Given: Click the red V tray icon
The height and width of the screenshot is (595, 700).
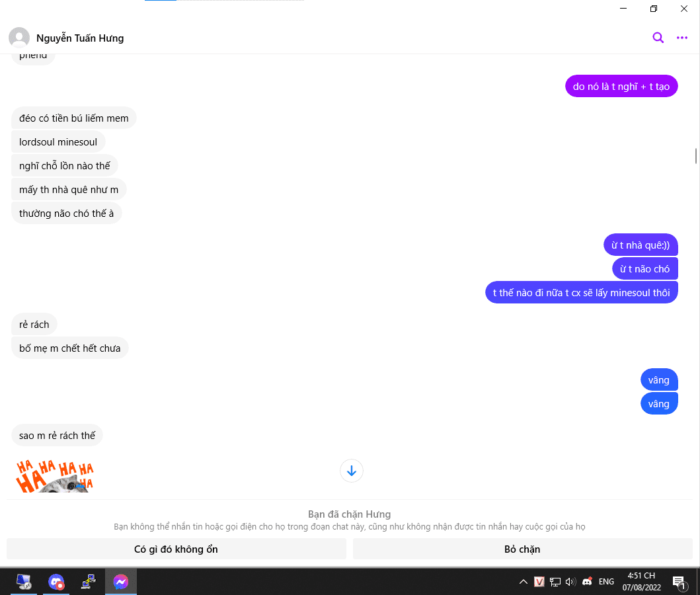Looking at the screenshot, I should (539, 582).
